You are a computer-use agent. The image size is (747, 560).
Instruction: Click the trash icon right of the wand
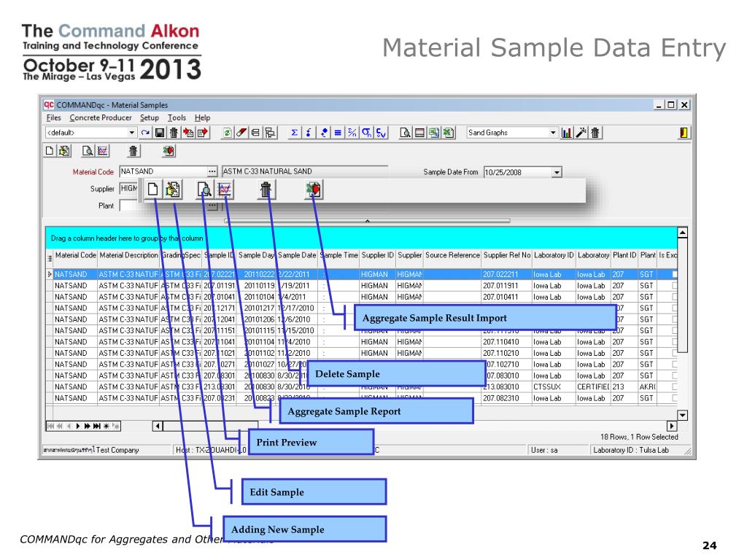pyautogui.click(x=595, y=133)
